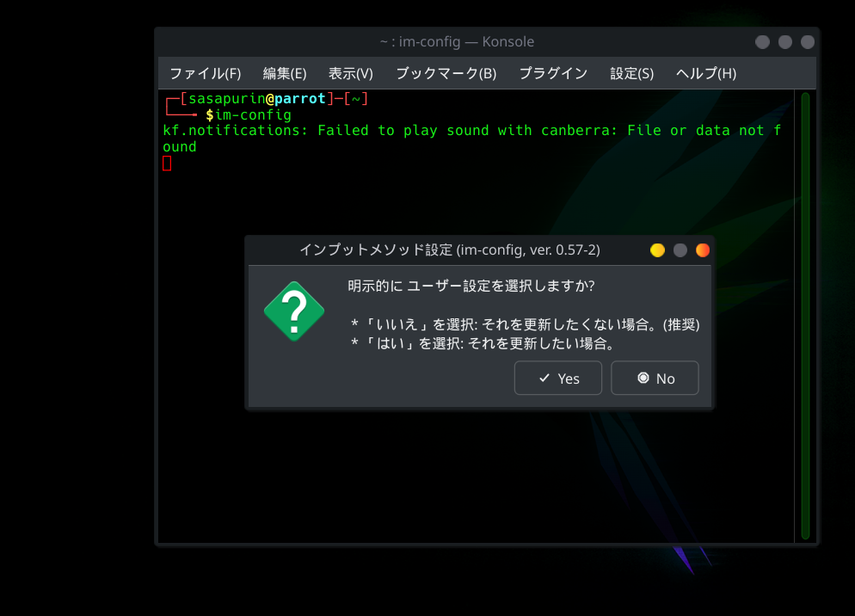Click the middle circle in the Konsole titlebar

click(784, 41)
